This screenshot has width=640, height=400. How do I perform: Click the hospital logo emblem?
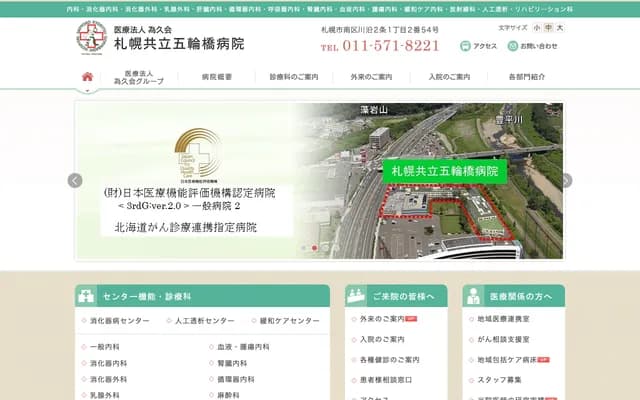[91, 37]
